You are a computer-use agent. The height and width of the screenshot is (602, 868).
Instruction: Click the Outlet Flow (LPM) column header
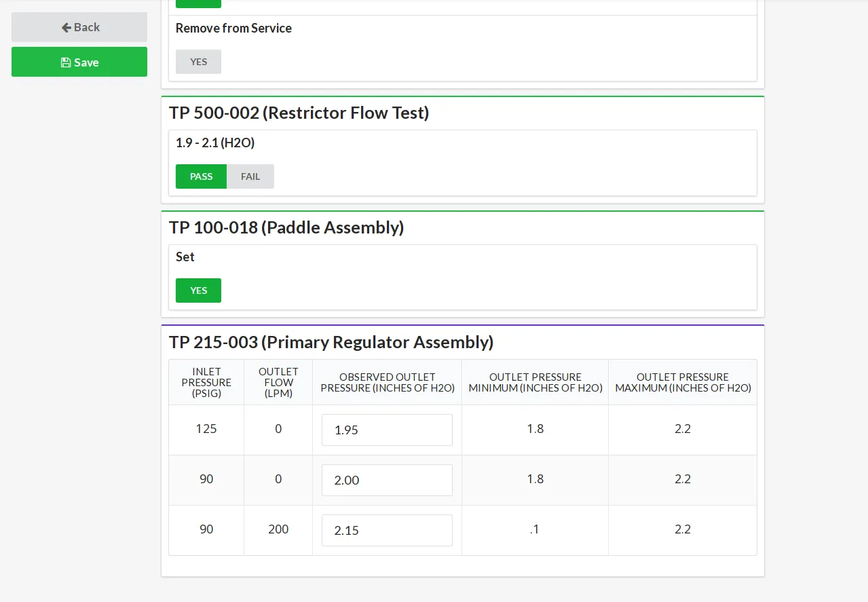[278, 383]
